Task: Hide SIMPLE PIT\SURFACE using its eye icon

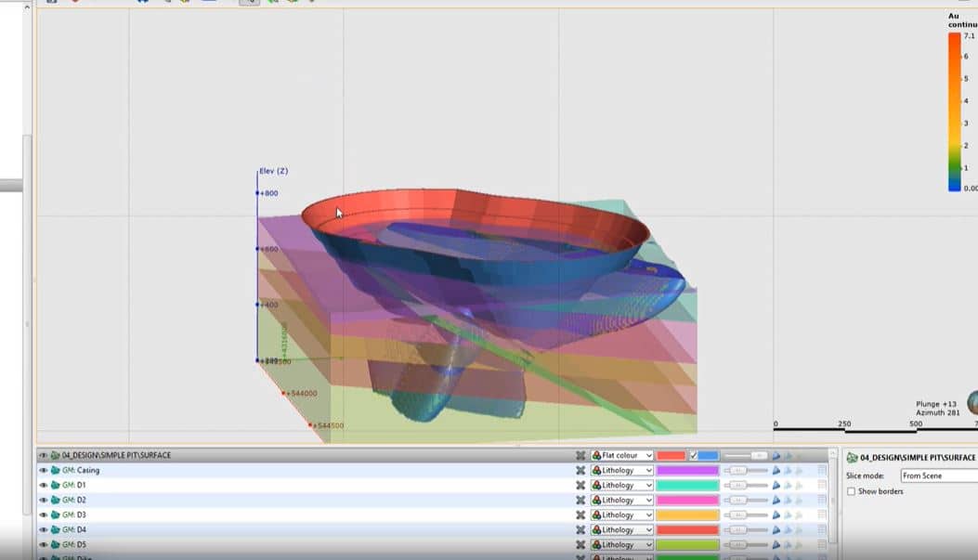Action: point(43,456)
